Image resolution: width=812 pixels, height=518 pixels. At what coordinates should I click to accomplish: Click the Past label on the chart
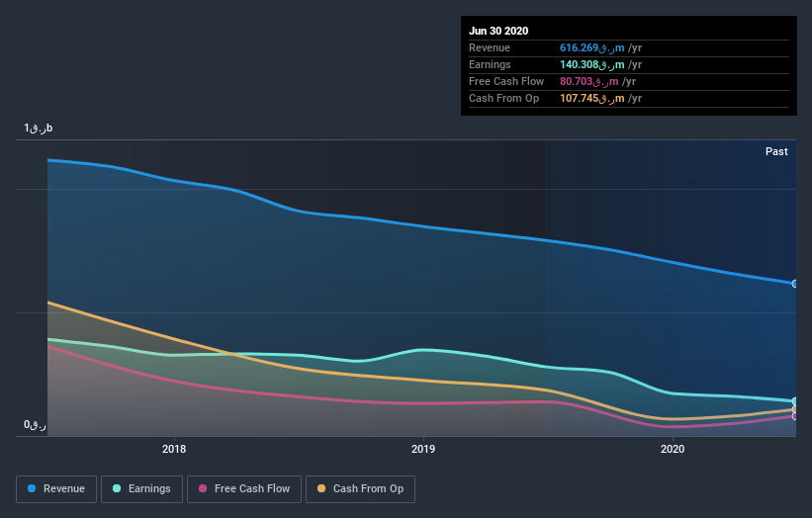pyautogui.click(x=776, y=151)
